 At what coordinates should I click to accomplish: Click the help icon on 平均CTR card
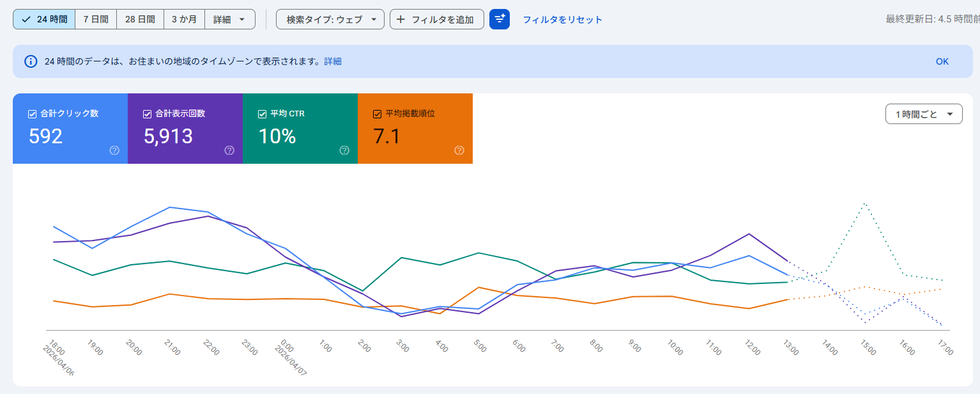tap(344, 150)
